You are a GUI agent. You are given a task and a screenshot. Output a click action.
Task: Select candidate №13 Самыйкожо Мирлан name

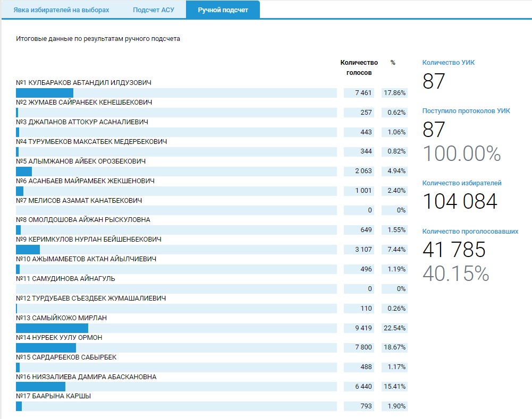(x=62, y=318)
